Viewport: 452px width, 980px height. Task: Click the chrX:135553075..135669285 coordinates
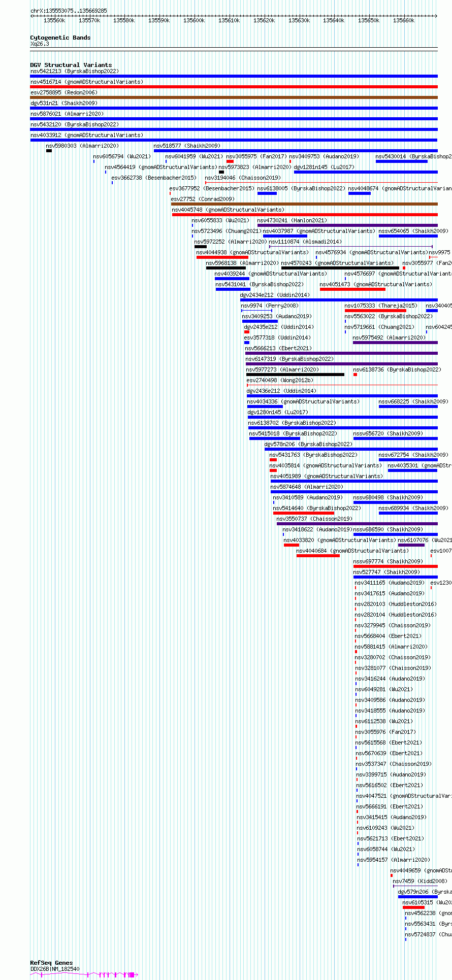tap(69, 11)
